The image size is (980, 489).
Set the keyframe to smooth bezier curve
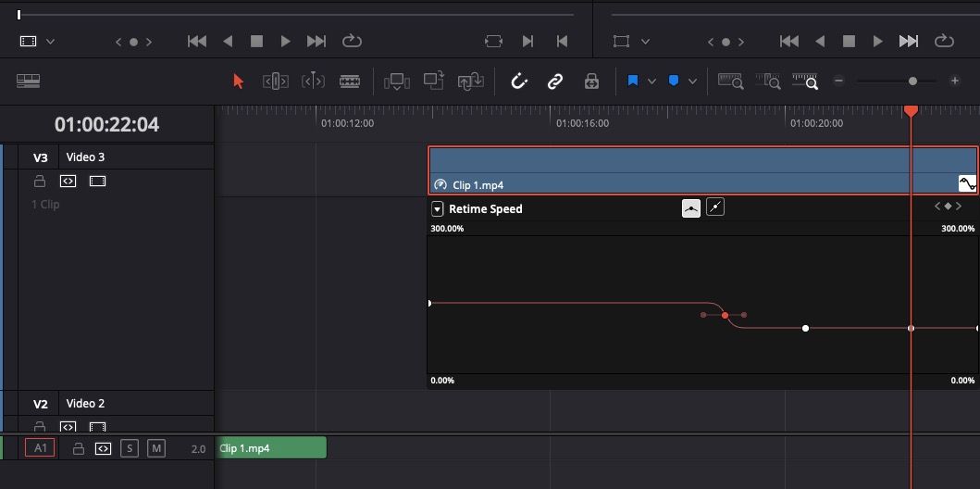point(690,208)
